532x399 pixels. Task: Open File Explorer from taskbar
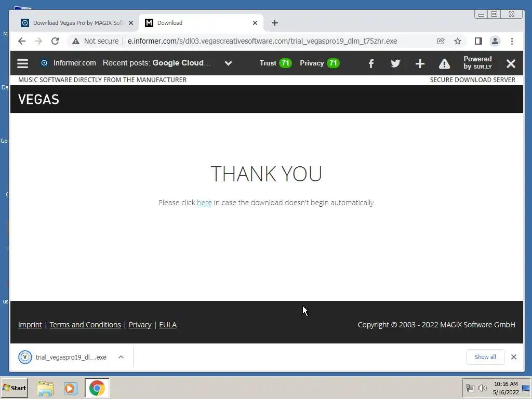click(45, 389)
